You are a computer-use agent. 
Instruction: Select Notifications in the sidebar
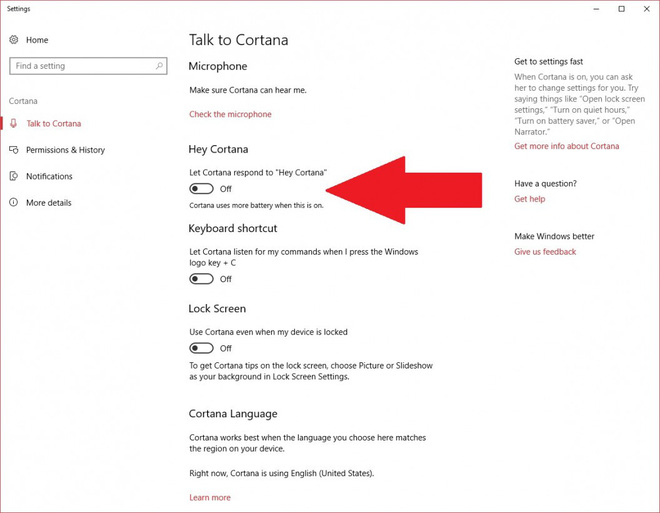coord(49,176)
